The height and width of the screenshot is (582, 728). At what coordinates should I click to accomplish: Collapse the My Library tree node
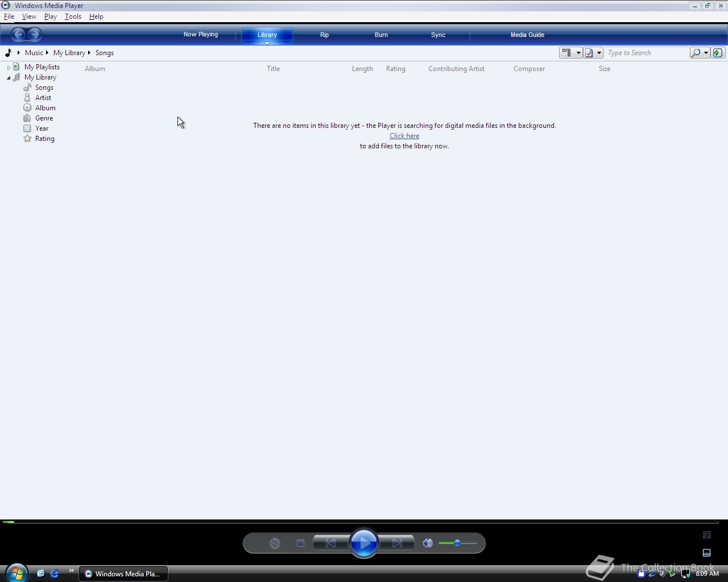(x=9, y=77)
